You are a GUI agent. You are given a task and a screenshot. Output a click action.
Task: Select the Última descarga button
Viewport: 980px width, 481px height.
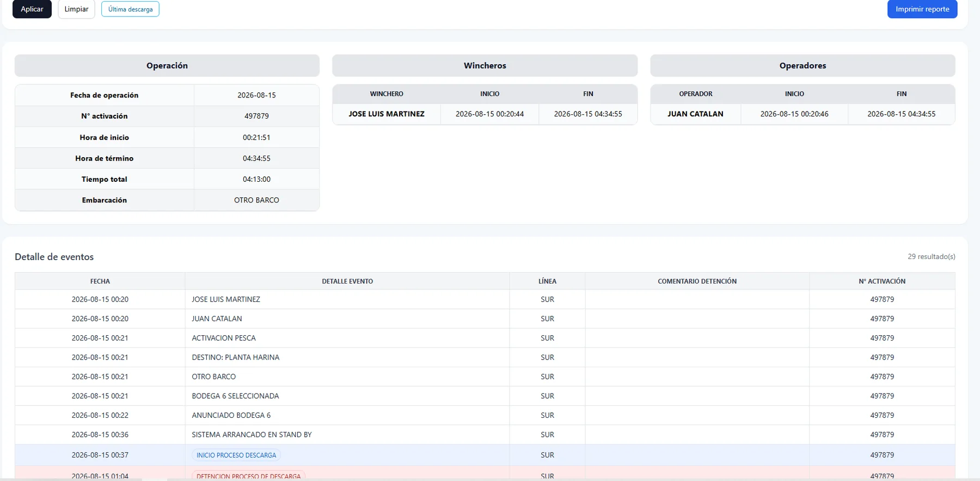click(130, 9)
